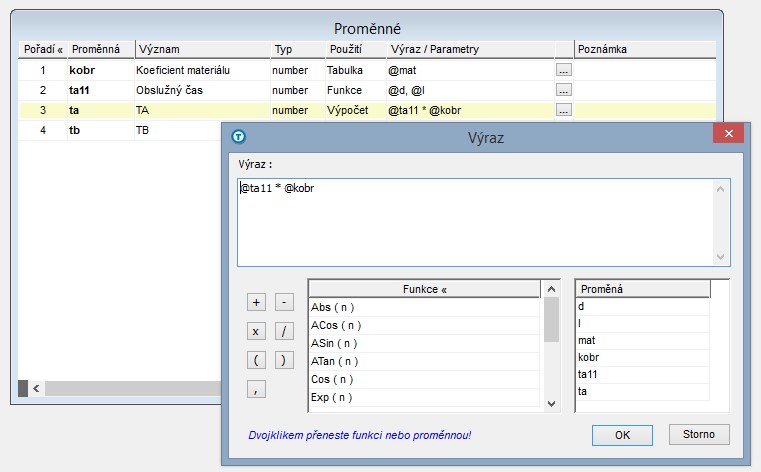The height and width of the screenshot is (472, 761).
Task: Click the @ta11 * @kobr cell in table
Action: (x=470, y=110)
